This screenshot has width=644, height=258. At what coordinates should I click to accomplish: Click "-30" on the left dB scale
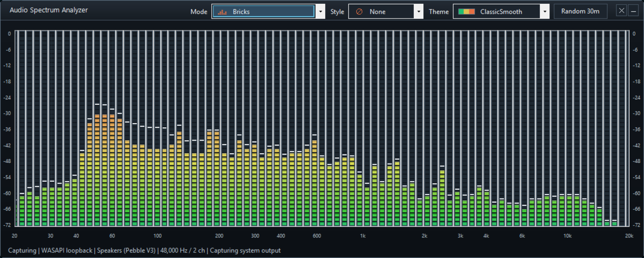(7, 113)
